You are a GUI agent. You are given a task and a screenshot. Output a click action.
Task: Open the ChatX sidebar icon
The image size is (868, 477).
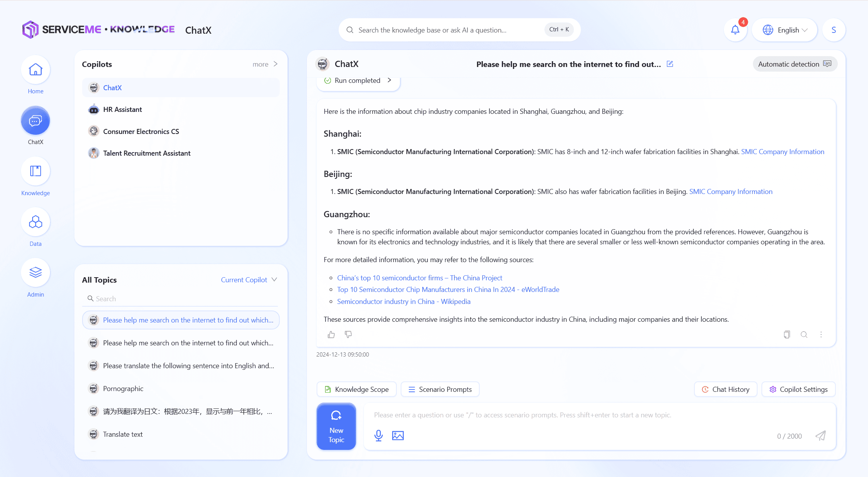35,120
